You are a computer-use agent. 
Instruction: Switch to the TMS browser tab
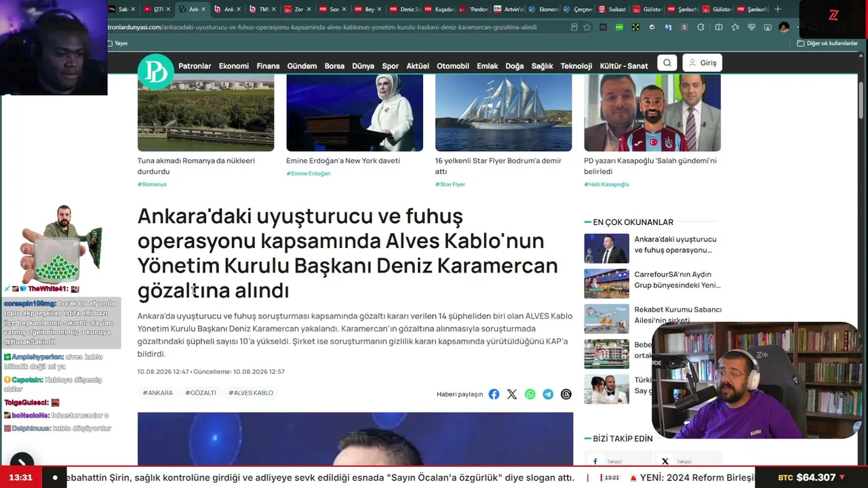[260, 9]
